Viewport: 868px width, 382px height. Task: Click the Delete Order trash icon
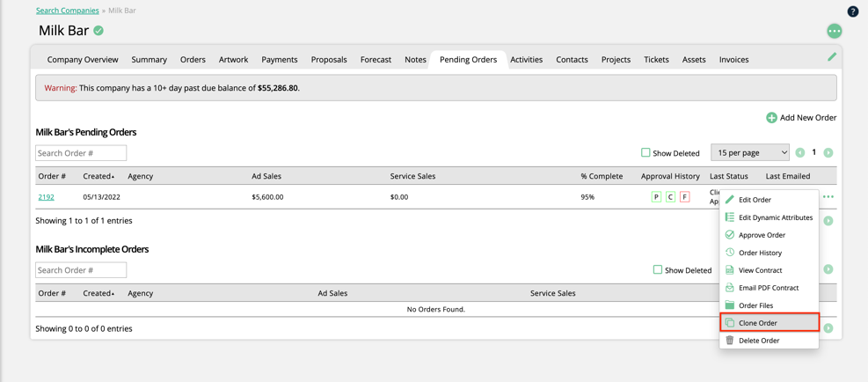coord(730,341)
